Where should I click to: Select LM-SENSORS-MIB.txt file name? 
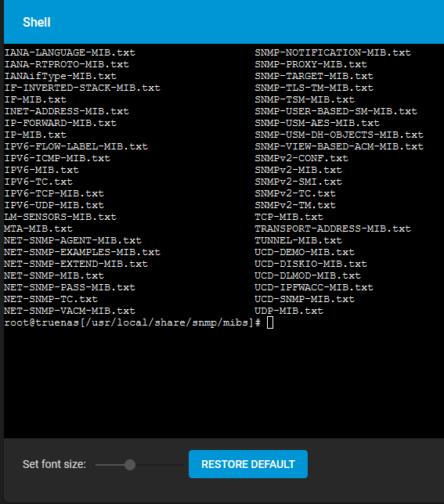pos(60,217)
